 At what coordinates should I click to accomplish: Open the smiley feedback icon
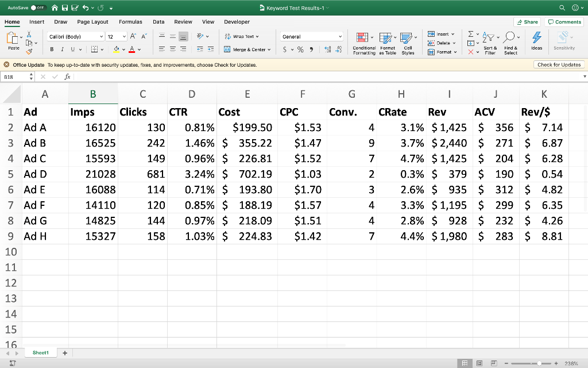coord(575,7)
